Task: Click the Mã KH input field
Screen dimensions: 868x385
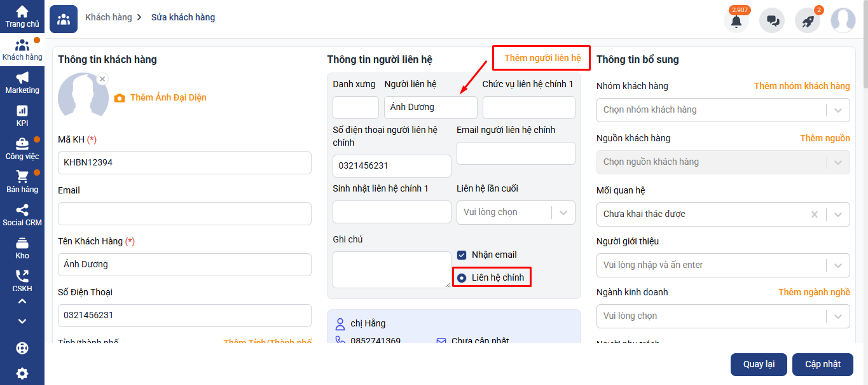Action: 184,163
